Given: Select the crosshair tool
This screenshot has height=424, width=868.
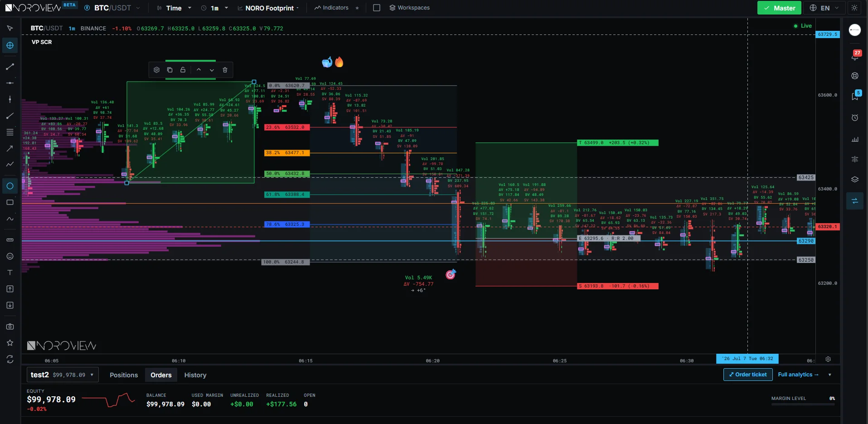Looking at the screenshot, I should coord(10,45).
